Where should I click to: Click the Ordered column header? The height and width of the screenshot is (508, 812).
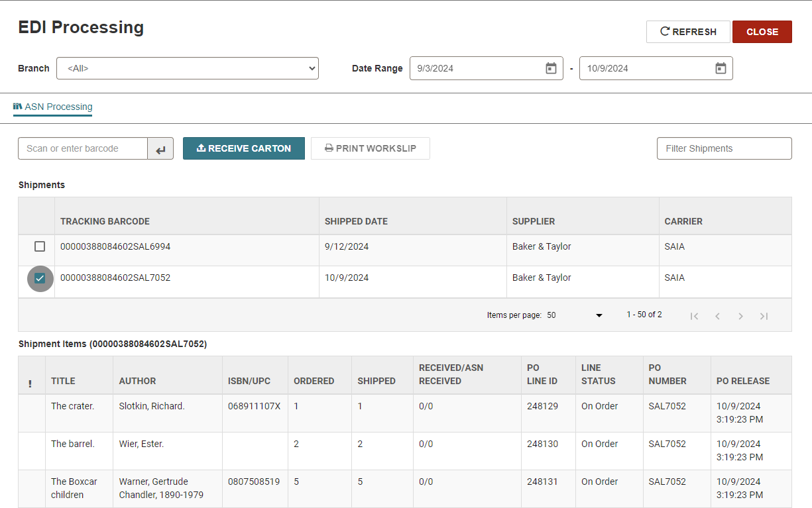pyautogui.click(x=314, y=381)
